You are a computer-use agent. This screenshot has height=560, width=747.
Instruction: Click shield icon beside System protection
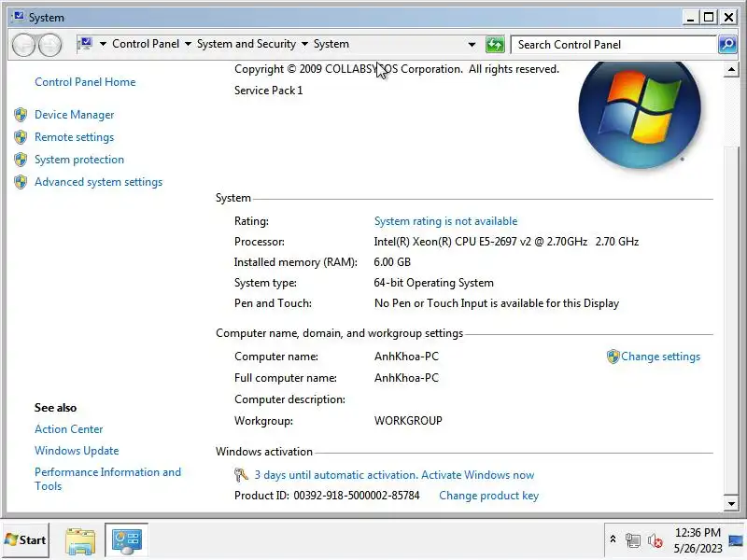pos(21,160)
